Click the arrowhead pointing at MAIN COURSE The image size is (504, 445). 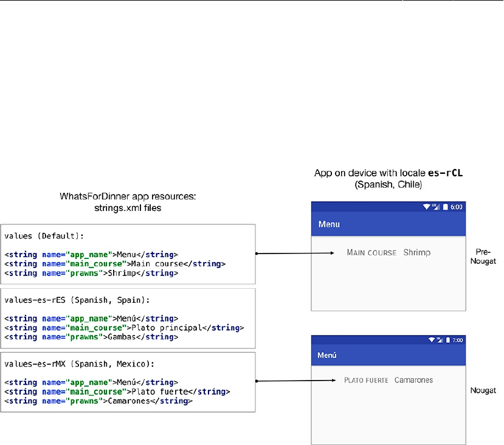332,253
